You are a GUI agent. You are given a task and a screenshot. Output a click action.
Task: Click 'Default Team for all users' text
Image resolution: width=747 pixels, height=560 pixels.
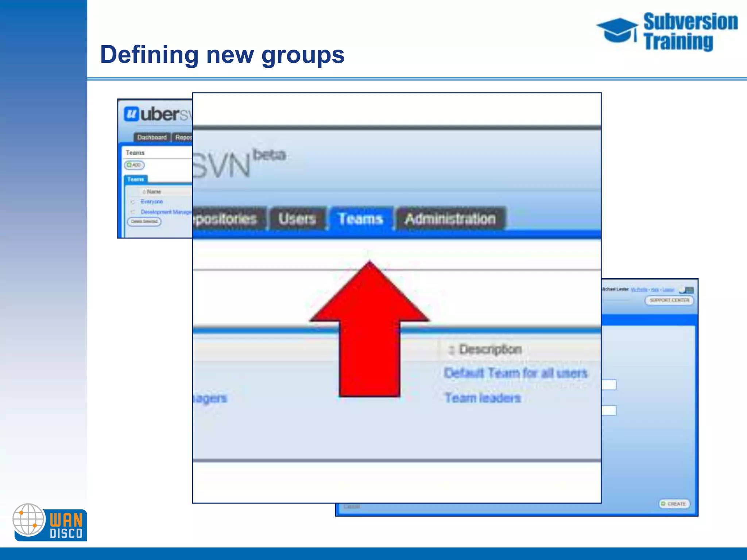[516, 373]
